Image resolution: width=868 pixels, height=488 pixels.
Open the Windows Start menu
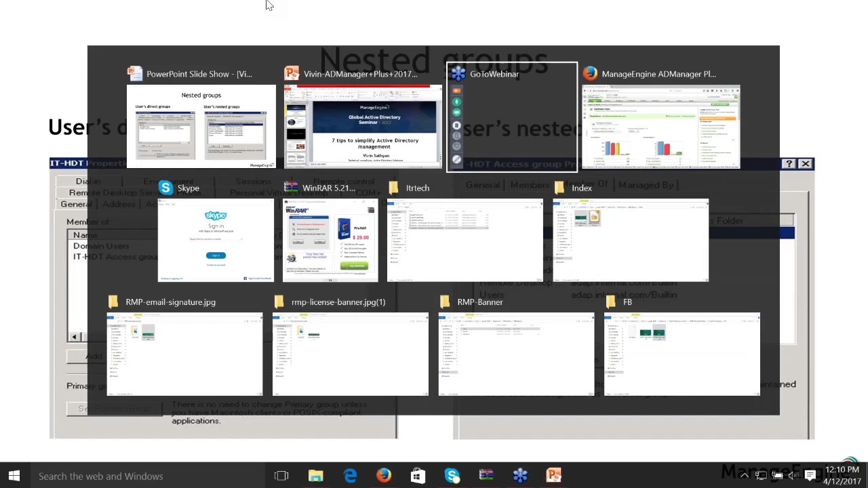14,476
